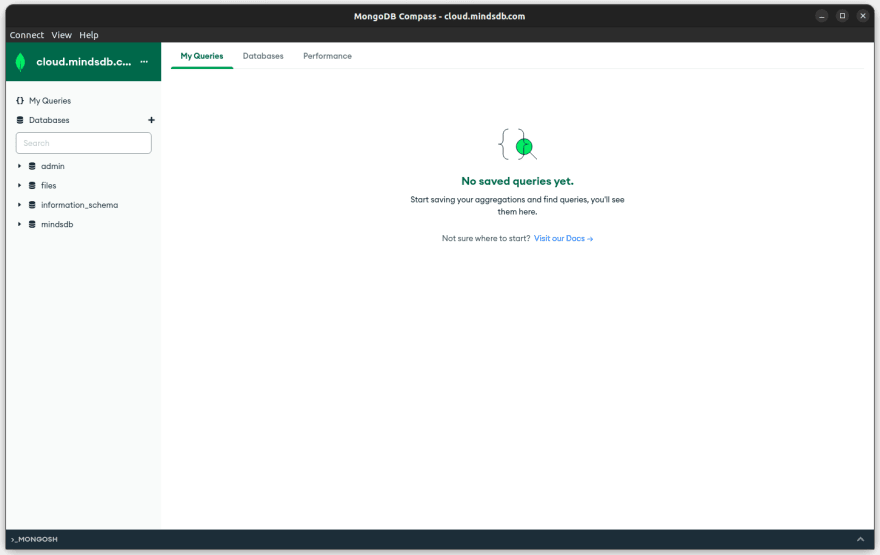Open connection options ellipsis menu

click(x=144, y=62)
